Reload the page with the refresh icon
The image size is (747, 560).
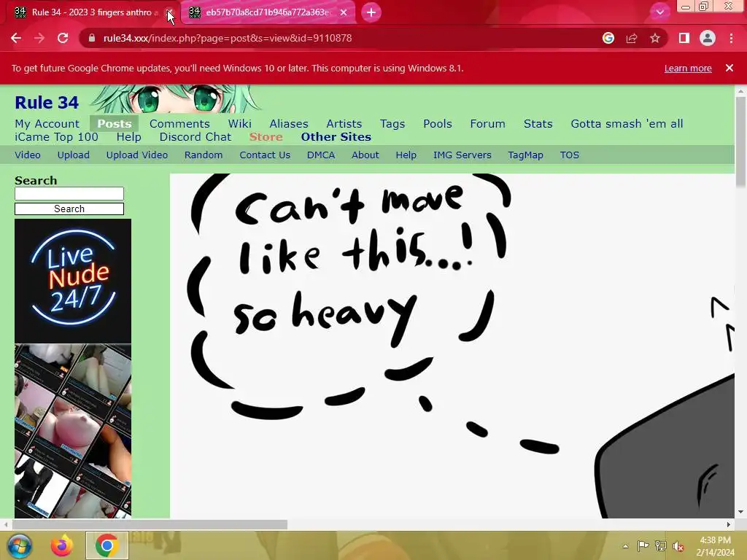[63, 38]
